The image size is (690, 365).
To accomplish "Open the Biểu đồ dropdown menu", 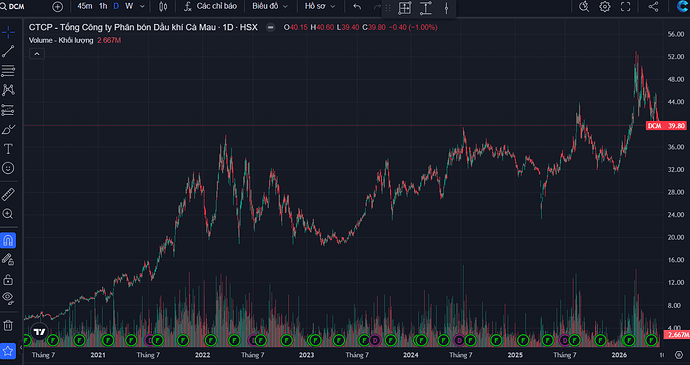I will pos(270,6).
